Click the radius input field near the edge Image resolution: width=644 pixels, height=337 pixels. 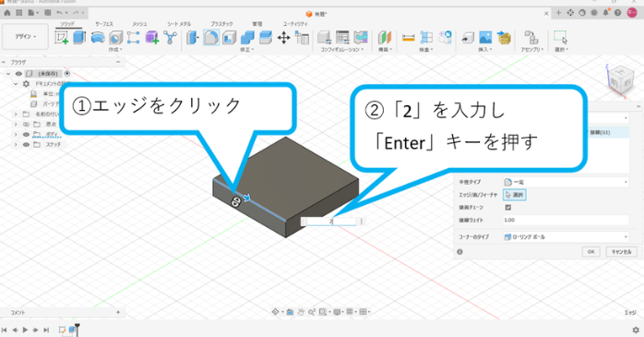[x=331, y=222]
